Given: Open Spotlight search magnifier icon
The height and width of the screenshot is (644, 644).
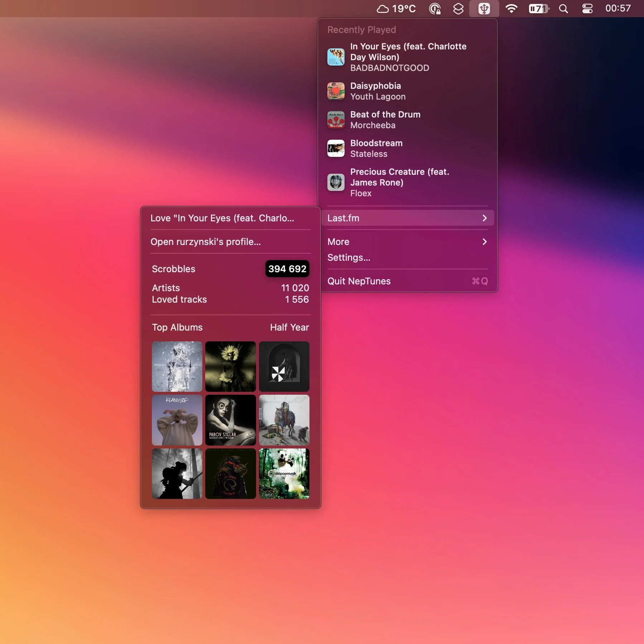Looking at the screenshot, I should 563,9.
